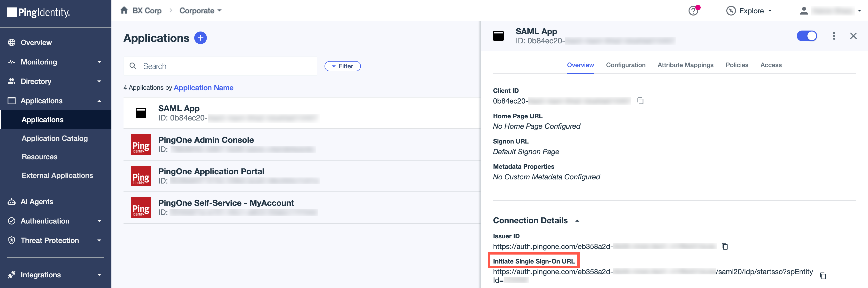This screenshot has width=868, height=288.
Task: Switch to the Policies tab
Action: coord(737,65)
